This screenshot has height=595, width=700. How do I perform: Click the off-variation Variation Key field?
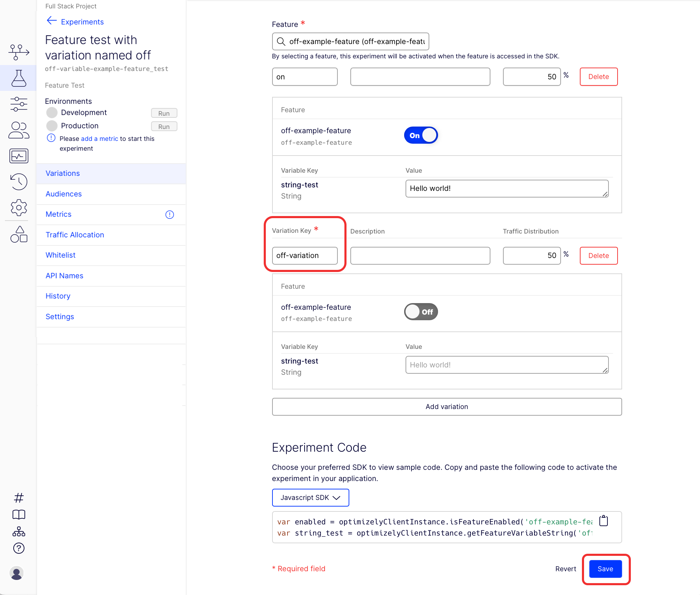pyautogui.click(x=305, y=256)
